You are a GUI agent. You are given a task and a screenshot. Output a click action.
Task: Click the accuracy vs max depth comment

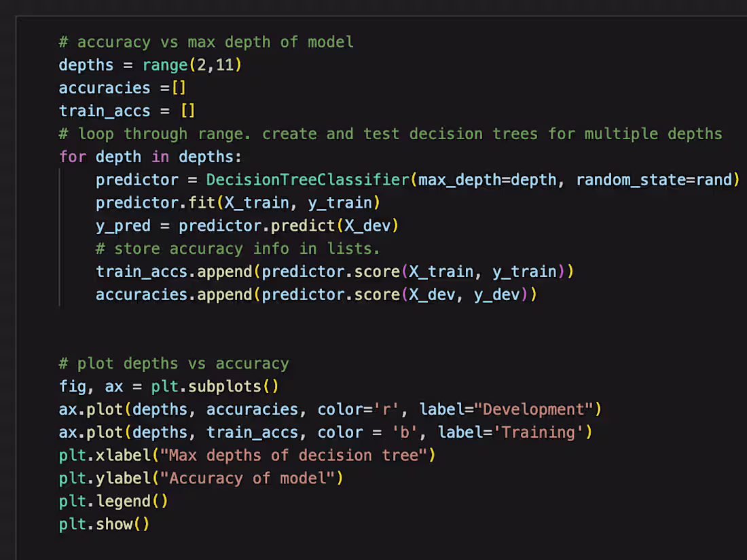(x=204, y=41)
